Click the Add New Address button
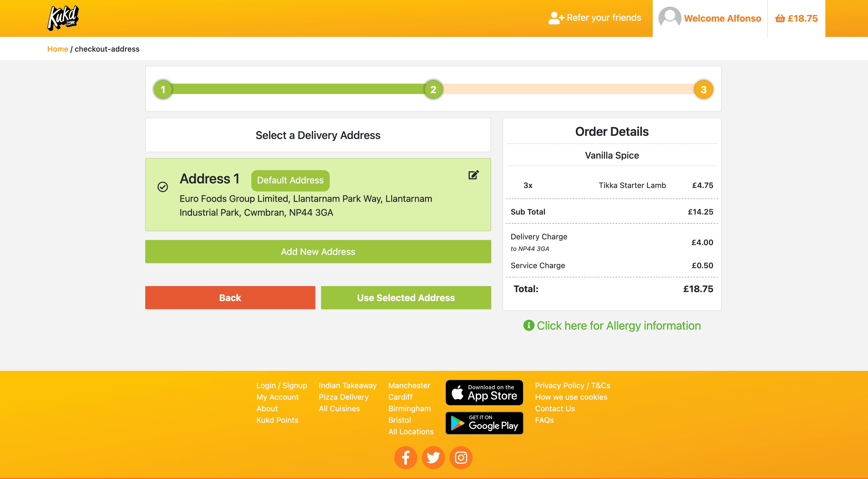Viewport: 868px width, 479px height. pyautogui.click(x=318, y=251)
